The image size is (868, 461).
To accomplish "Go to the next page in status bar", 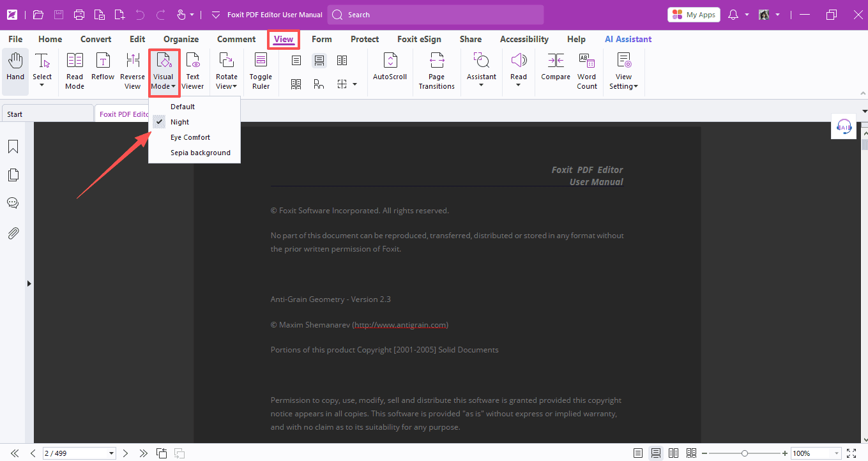I will [x=125, y=453].
